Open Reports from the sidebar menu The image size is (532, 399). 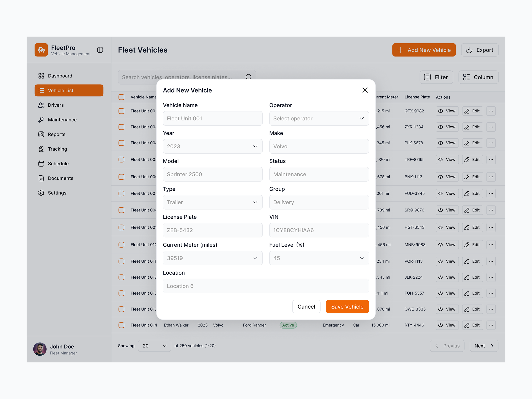coord(57,134)
